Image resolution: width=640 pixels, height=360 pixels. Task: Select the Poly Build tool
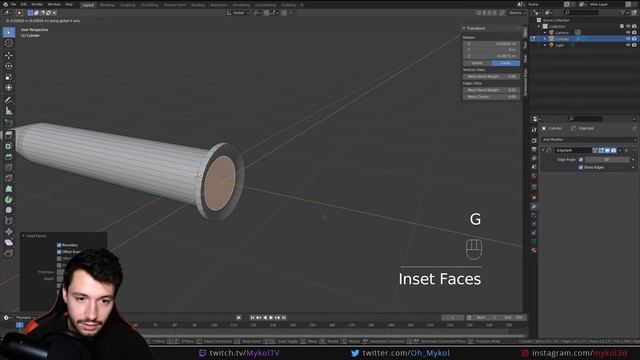[9, 189]
